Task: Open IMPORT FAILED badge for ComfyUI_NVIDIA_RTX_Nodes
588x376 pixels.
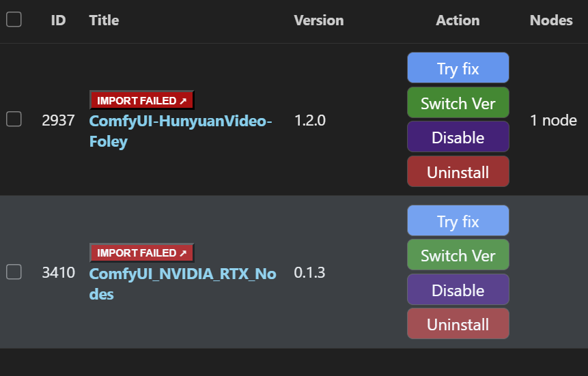Action: pyautogui.click(x=142, y=252)
